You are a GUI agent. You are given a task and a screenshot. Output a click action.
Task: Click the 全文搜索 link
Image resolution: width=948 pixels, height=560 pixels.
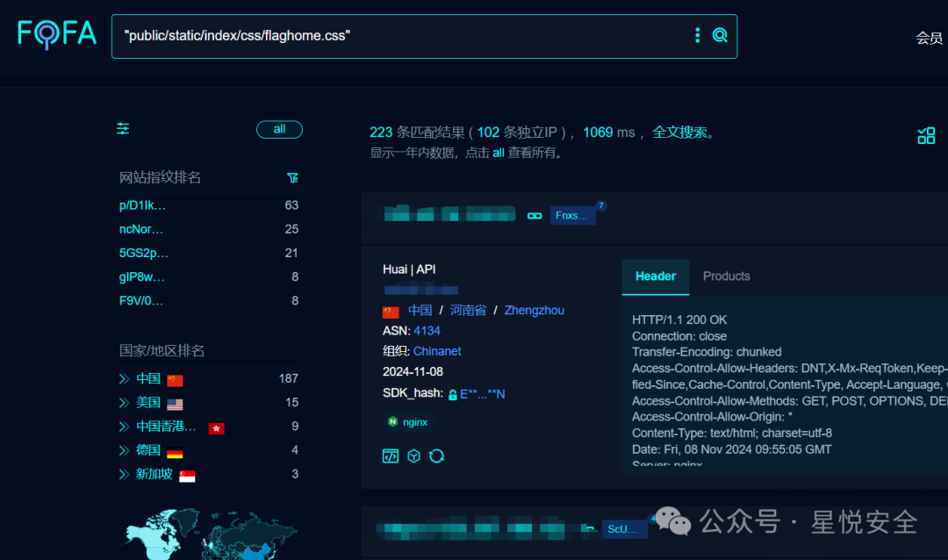click(x=679, y=133)
